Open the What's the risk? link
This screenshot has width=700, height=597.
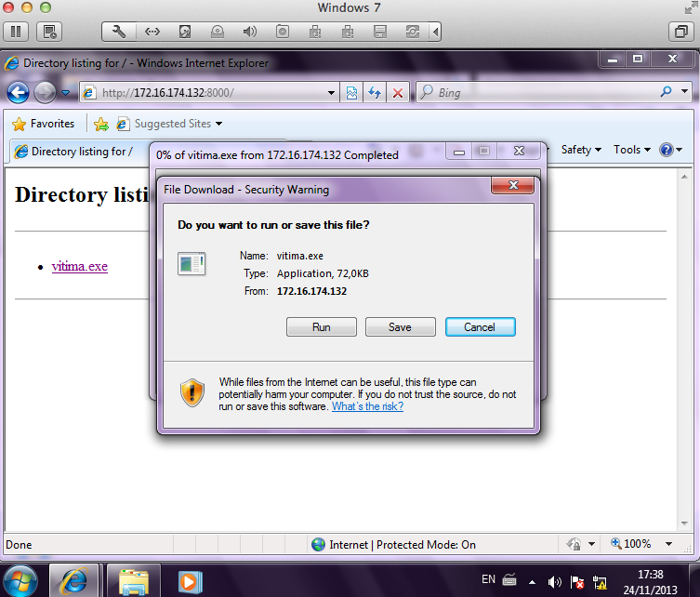coord(367,406)
